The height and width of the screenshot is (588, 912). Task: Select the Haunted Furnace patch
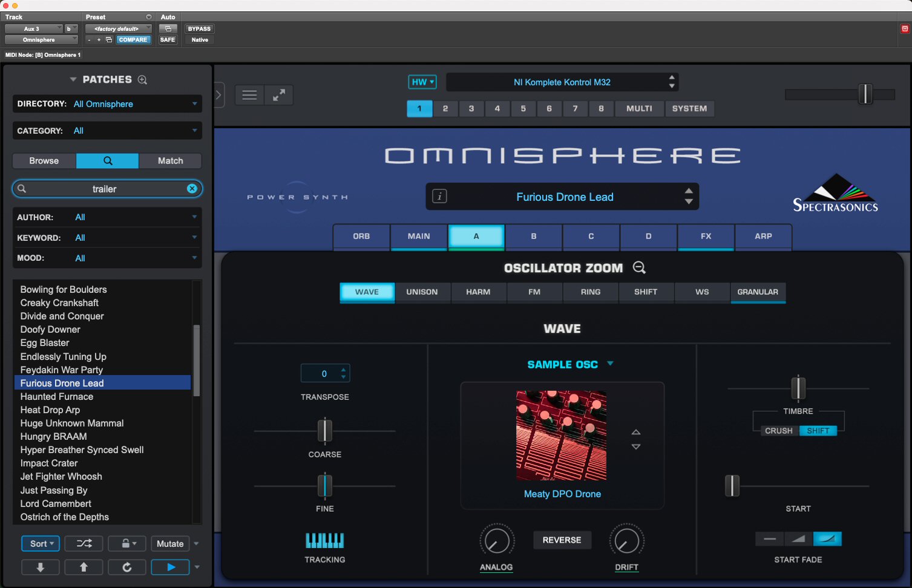click(57, 397)
